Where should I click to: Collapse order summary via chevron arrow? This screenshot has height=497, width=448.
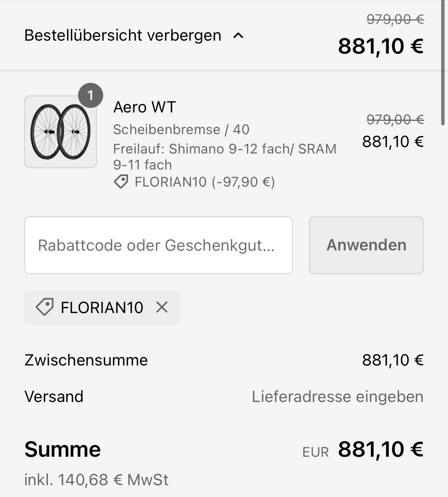pyautogui.click(x=238, y=36)
